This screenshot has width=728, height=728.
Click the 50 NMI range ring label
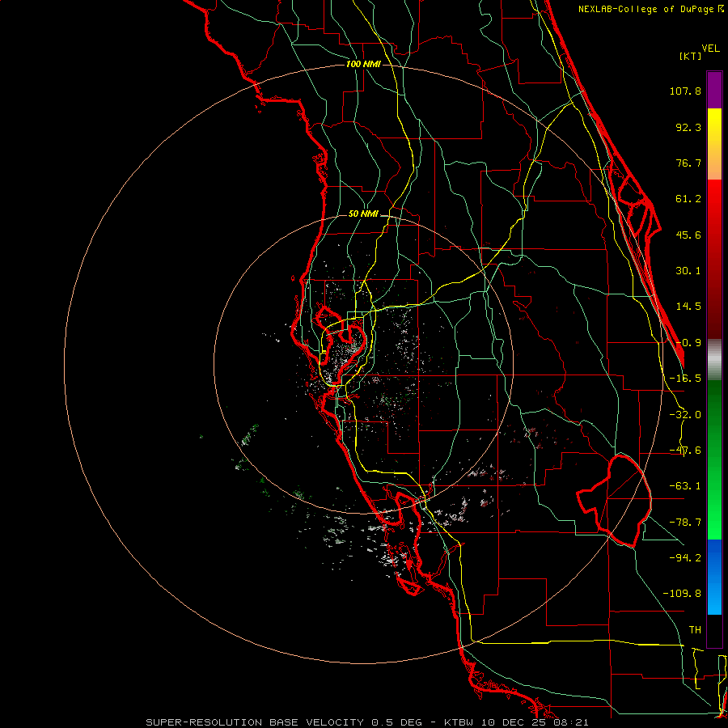click(363, 214)
